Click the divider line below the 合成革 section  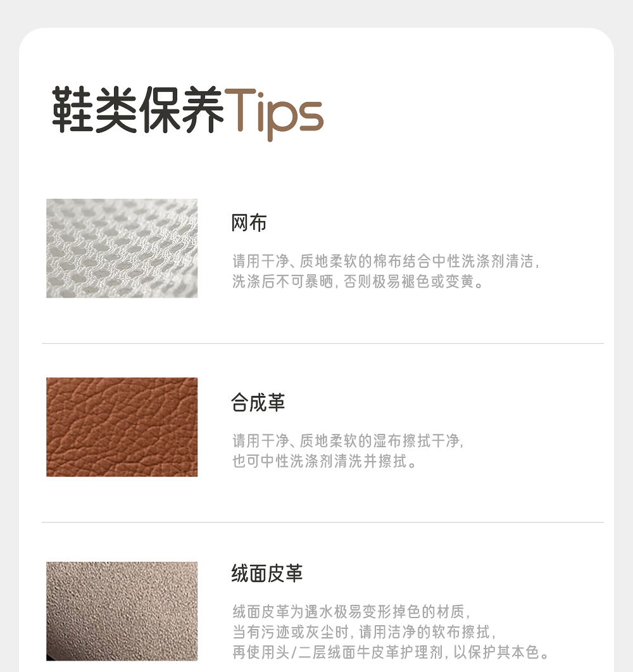coord(322,522)
